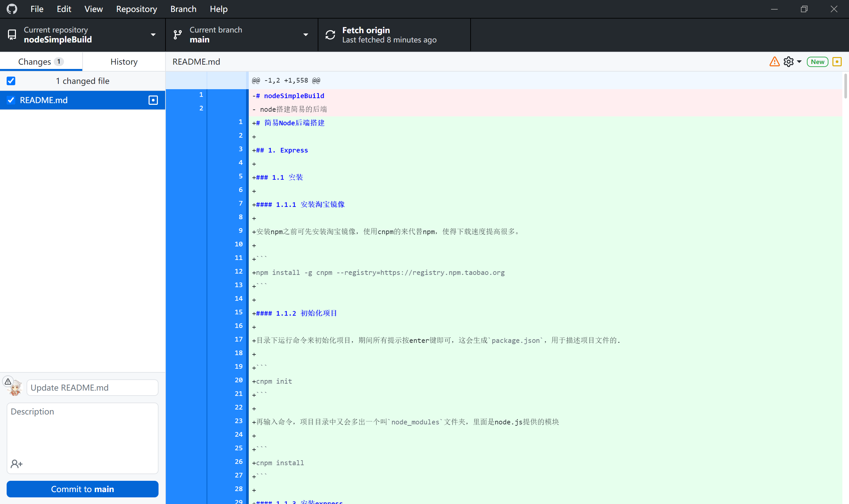
Task: Switch to the History tab
Action: click(124, 61)
